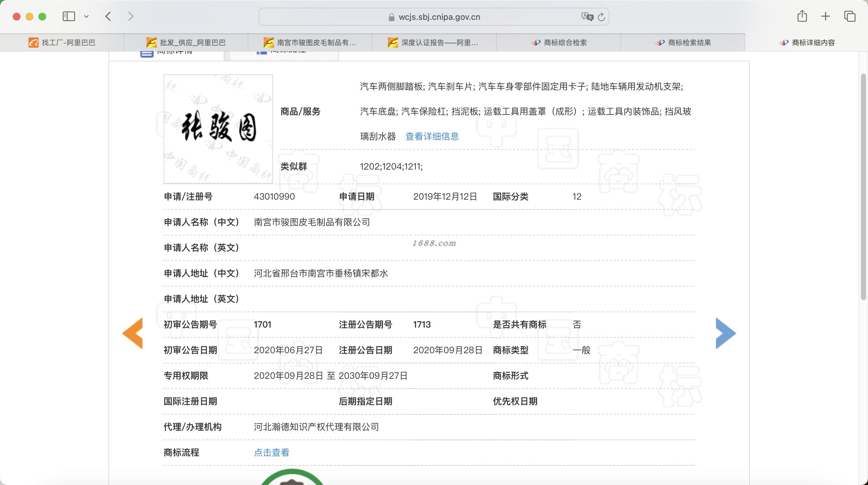Click the 张骏图 trademark image
868x485 pixels.
(218, 129)
